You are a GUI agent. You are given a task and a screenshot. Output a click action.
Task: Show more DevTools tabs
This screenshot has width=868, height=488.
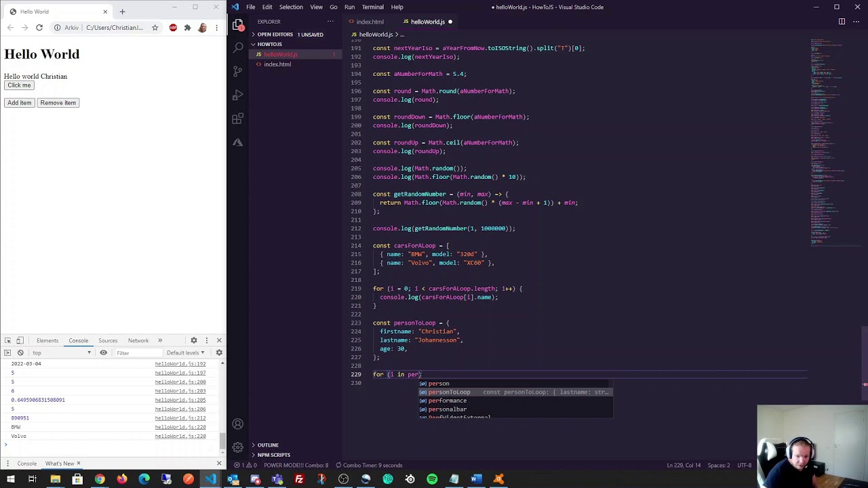[160, 340]
